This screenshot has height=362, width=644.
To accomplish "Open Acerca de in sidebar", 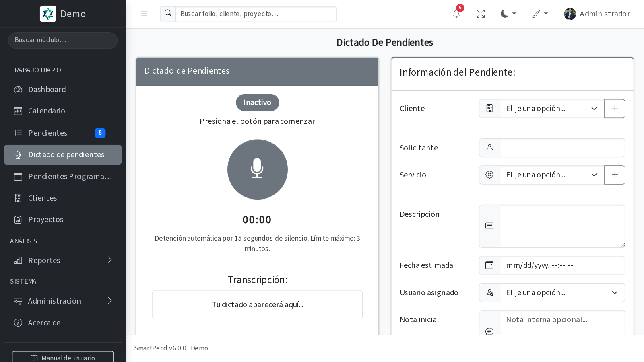I will tap(63, 323).
